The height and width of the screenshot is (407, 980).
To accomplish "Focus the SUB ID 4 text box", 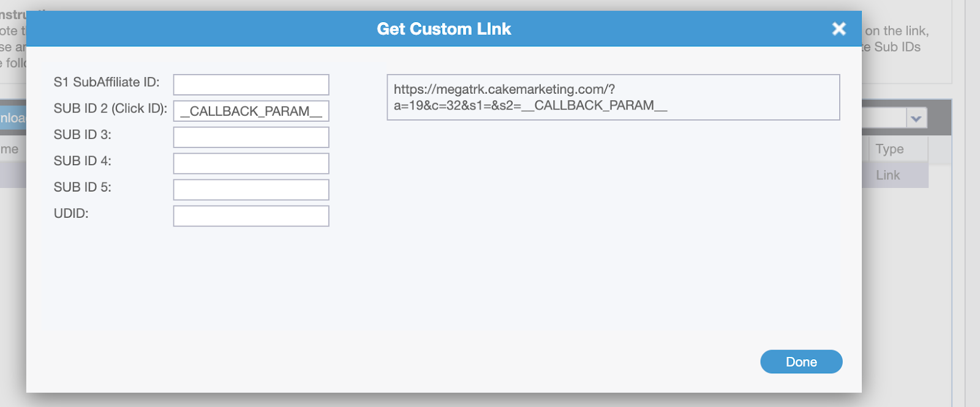I will [251, 163].
